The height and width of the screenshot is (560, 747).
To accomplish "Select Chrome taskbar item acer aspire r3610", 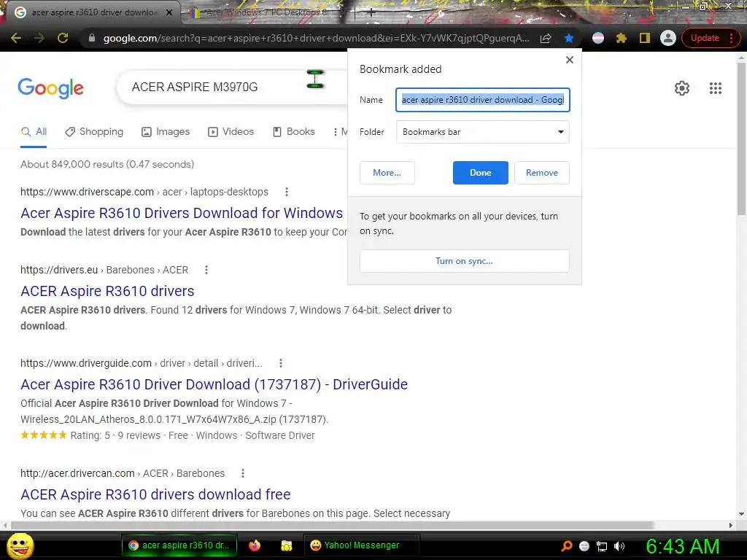I will point(179,545).
